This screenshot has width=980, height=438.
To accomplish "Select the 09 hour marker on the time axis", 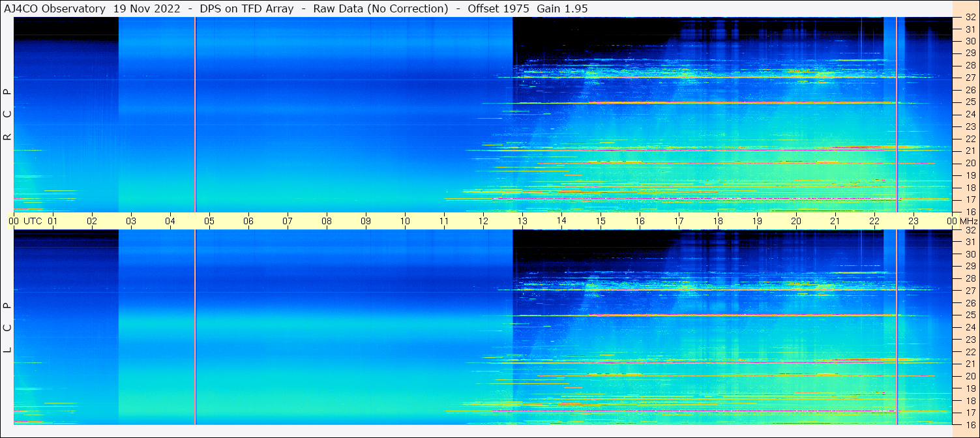I will 366,221.
